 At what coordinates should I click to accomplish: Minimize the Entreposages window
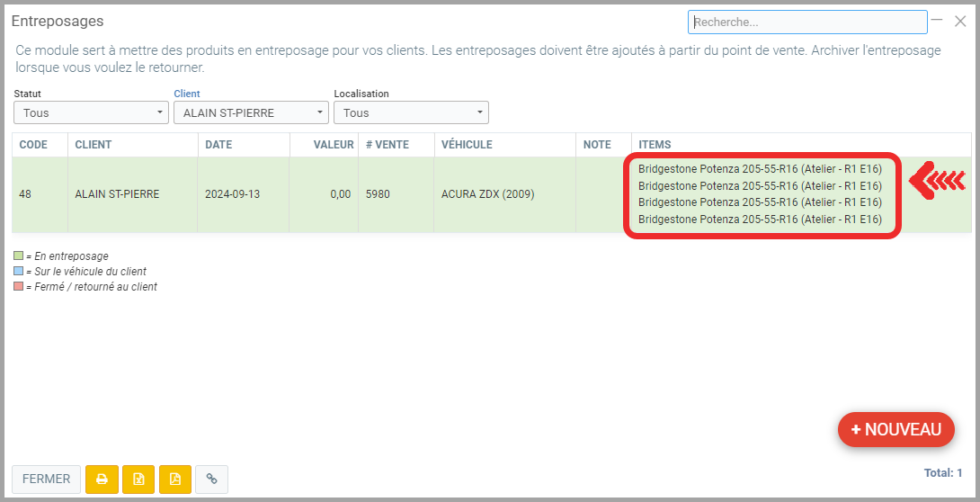[x=937, y=21]
